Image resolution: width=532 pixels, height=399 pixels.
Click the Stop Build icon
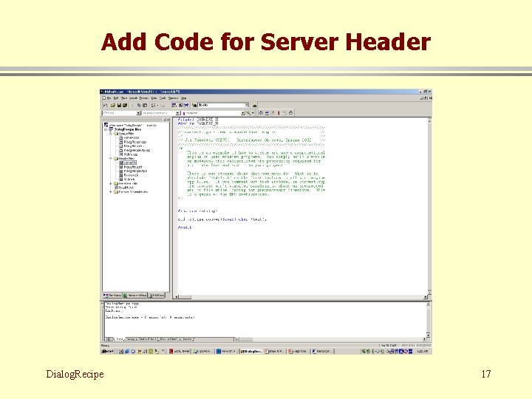coord(273,112)
